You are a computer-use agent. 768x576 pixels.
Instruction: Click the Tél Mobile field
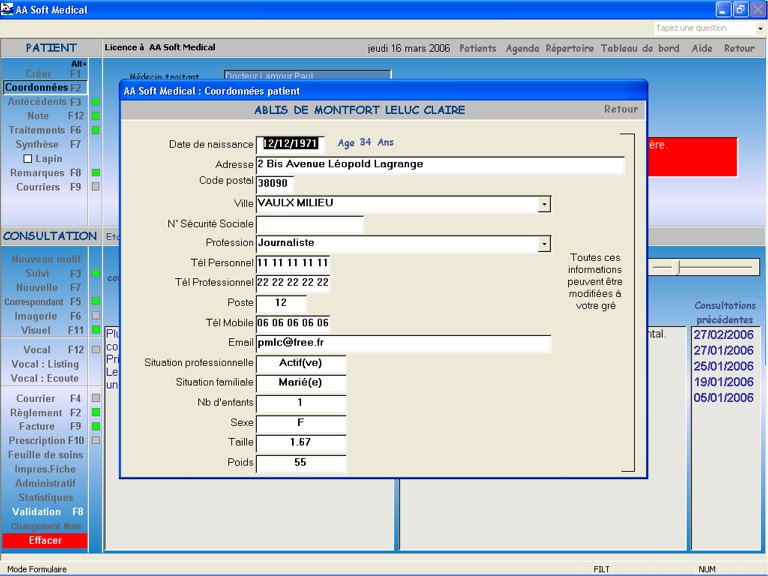(293, 323)
